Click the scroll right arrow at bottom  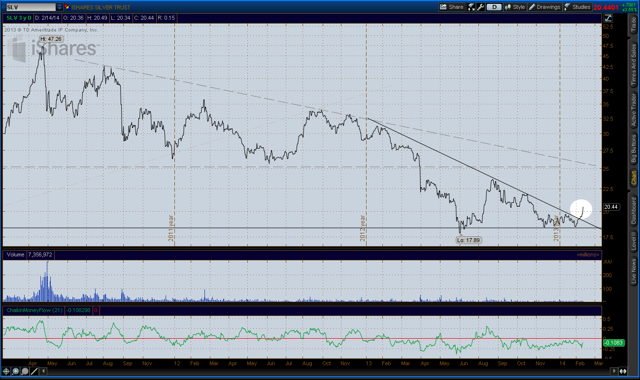pyautogui.click(x=613, y=371)
